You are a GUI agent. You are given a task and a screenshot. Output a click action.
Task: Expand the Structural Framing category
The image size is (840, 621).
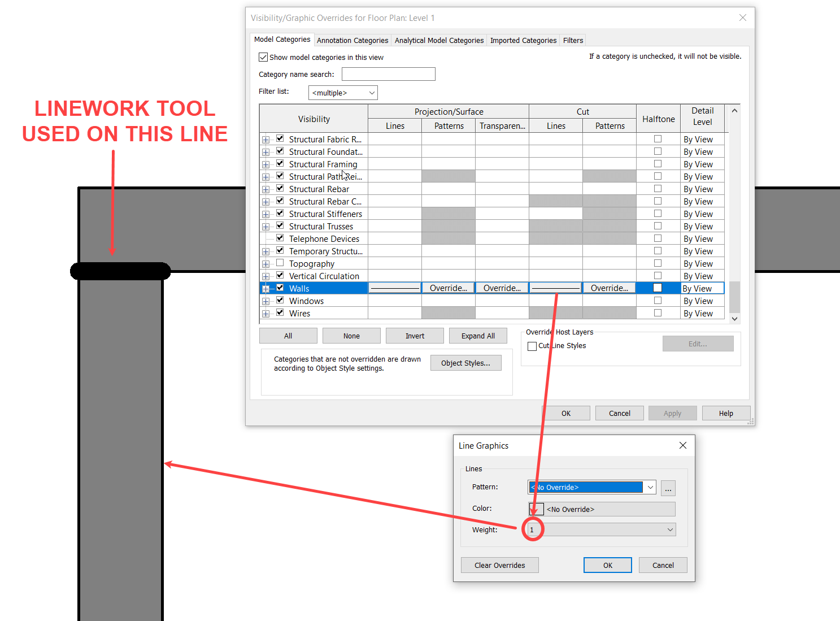tap(266, 164)
